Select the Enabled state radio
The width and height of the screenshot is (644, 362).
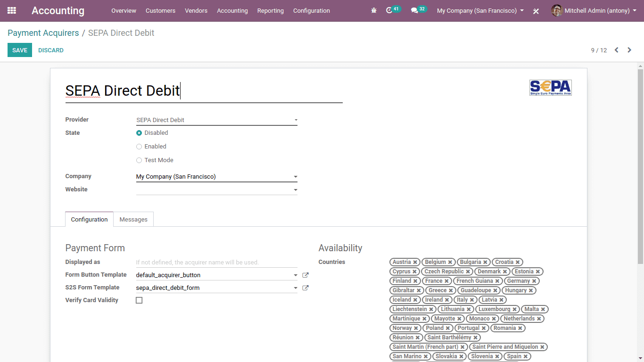[x=139, y=147]
